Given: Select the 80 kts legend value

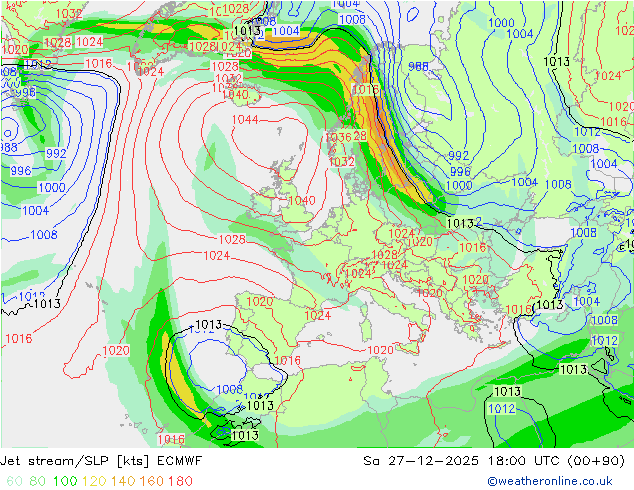Looking at the screenshot, I should point(38,481).
